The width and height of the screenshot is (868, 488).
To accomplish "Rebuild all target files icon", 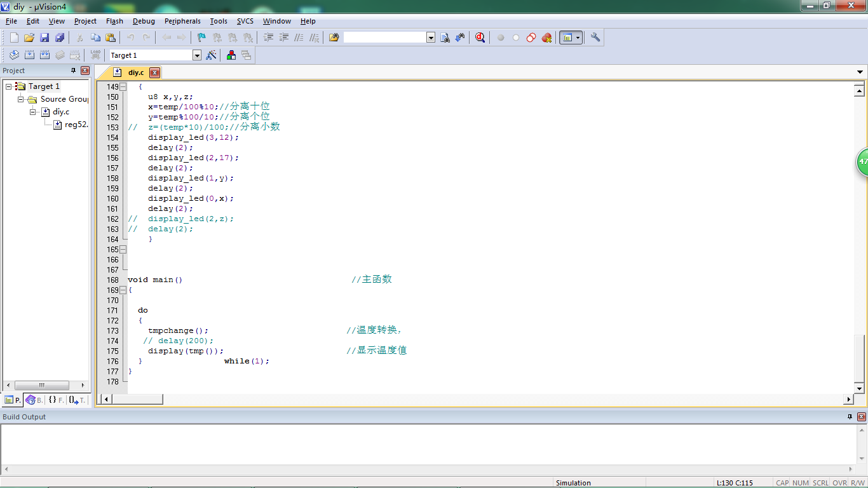I will 44,55.
